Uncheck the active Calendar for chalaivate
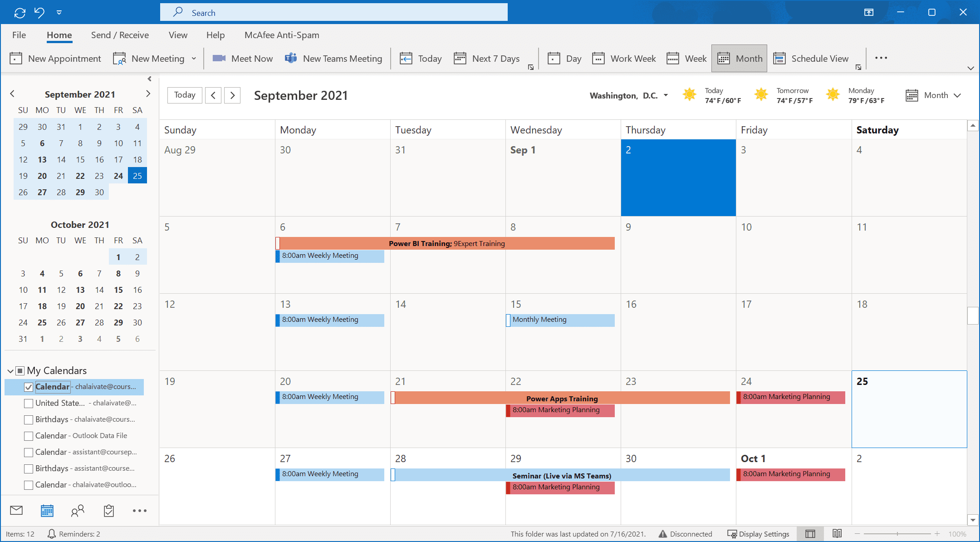 click(29, 387)
